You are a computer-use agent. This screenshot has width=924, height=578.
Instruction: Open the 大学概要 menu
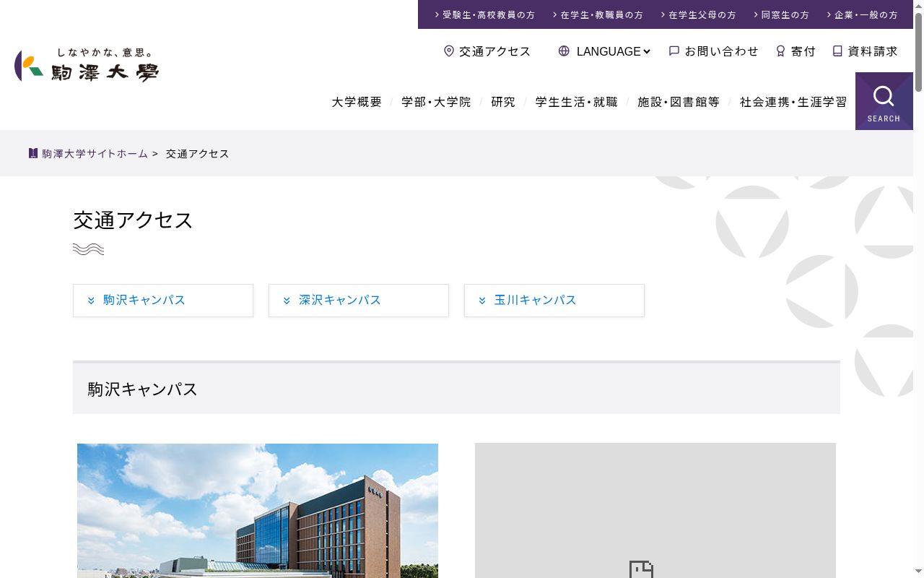[357, 102]
